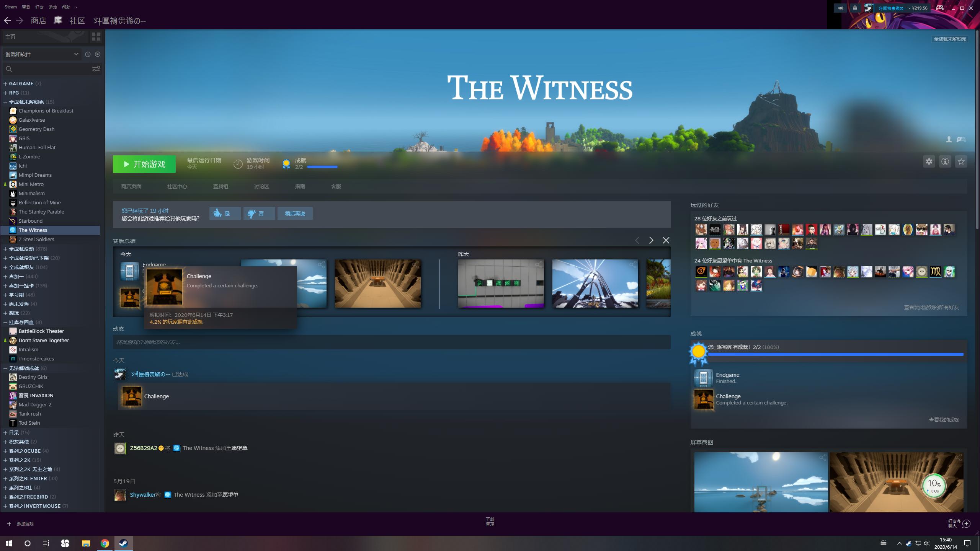Screen dimensions: 980x551
Task: Open Windows Start menu
Action: click(9, 543)
